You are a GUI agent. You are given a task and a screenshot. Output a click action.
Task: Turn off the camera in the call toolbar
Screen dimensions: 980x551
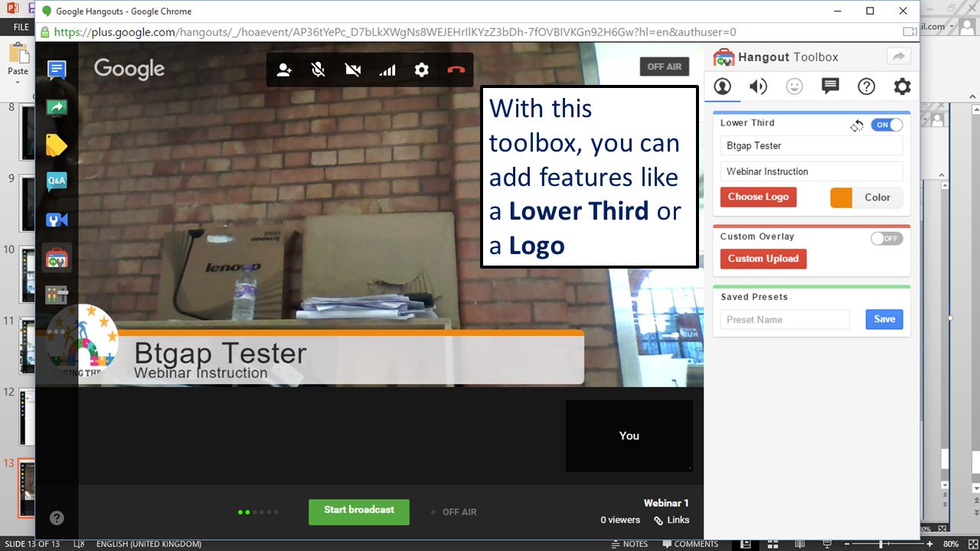point(353,70)
